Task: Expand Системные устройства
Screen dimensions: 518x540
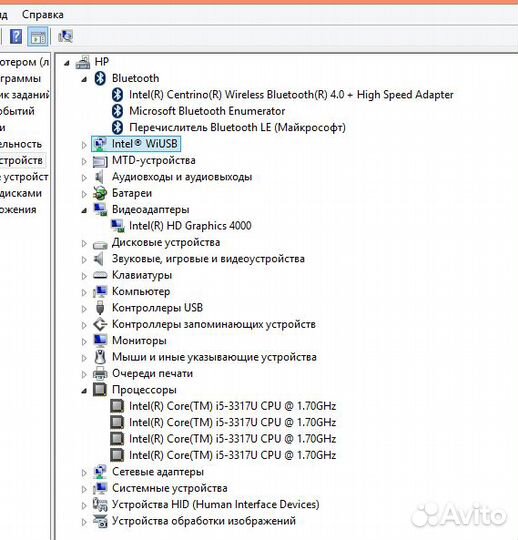Action: click(x=84, y=489)
